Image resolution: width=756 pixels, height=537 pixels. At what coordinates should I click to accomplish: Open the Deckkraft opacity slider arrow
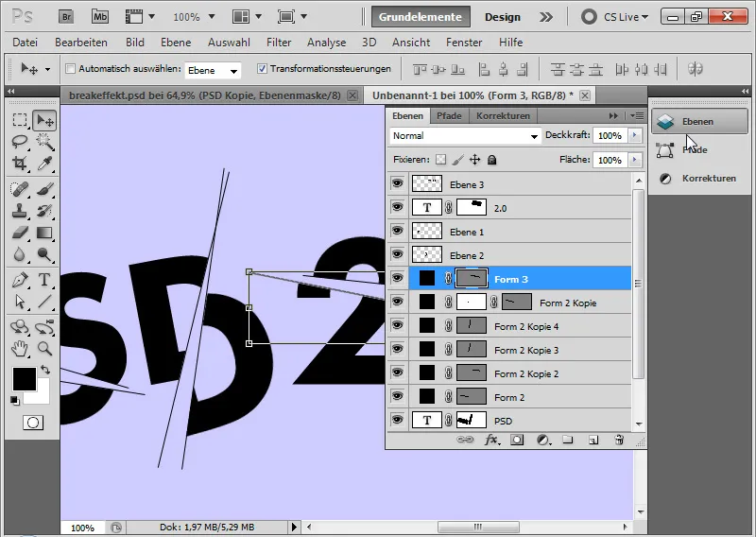click(x=635, y=135)
